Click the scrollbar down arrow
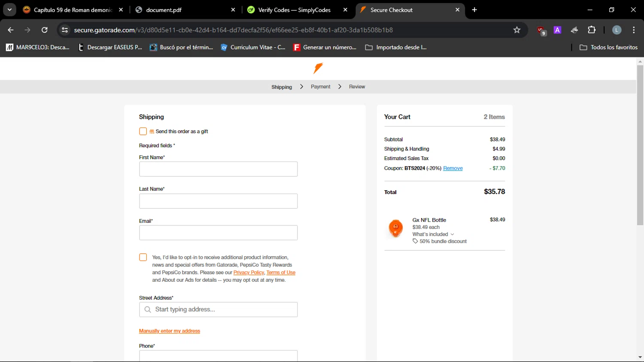 (x=640, y=358)
